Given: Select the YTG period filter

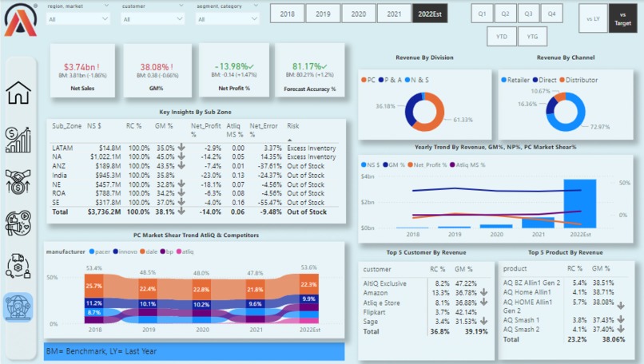Looking at the screenshot, I should pos(532,37).
